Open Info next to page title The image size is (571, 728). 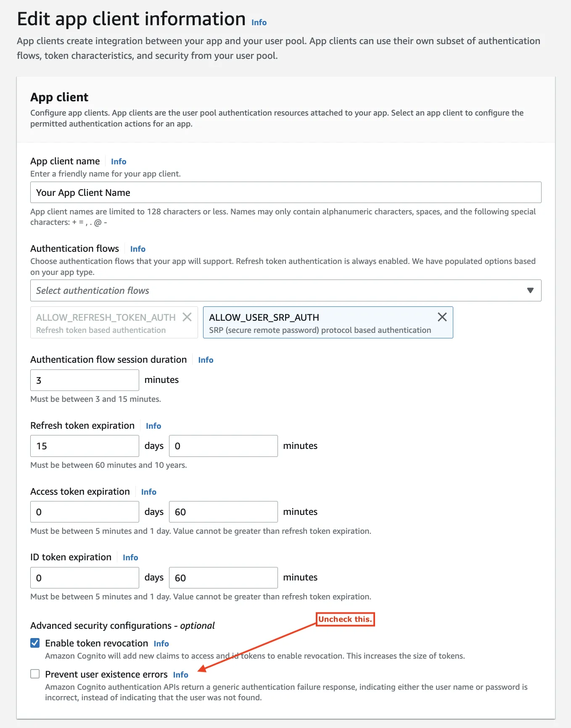click(259, 23)
